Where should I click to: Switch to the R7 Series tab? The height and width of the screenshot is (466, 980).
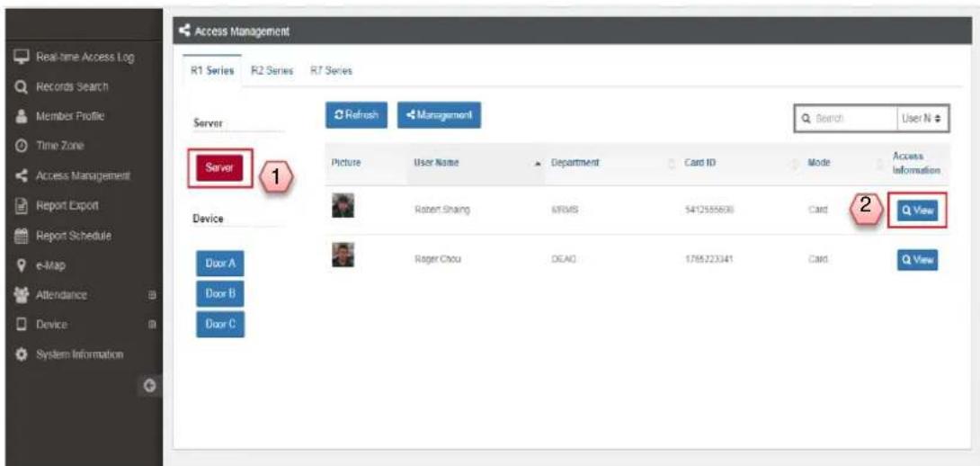(x=331, y=71)
